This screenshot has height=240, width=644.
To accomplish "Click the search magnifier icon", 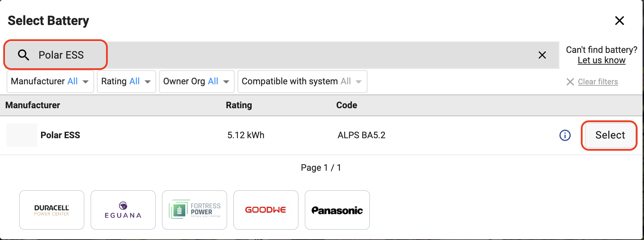I will pyautogui.click(x=24, y=55).
